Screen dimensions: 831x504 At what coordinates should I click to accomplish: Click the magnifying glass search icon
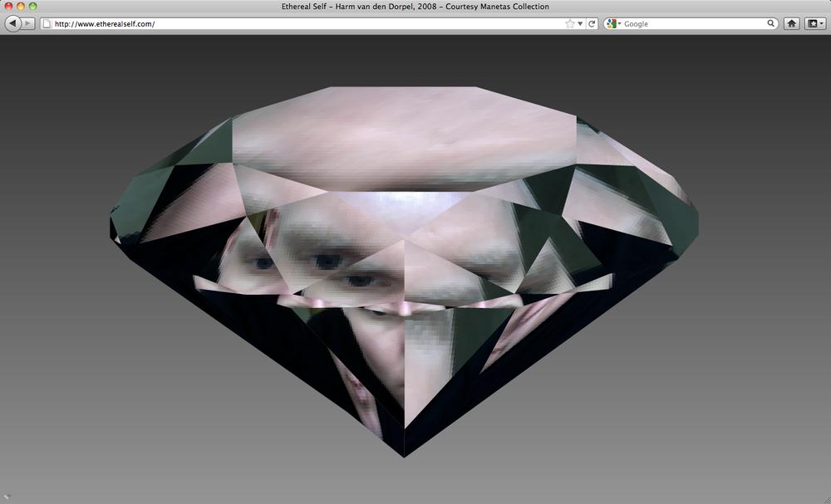tap(771, 23)
